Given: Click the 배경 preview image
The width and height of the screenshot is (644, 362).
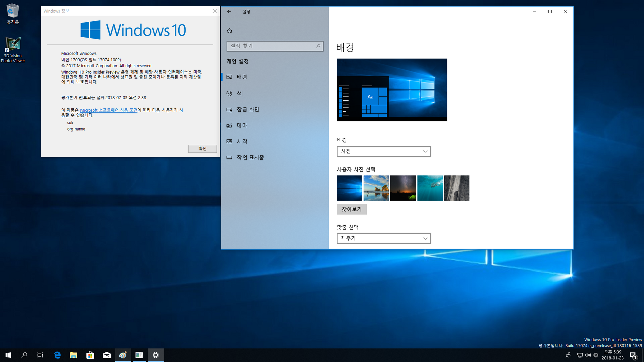Looking at the screenshot, I should coord(391,89).
